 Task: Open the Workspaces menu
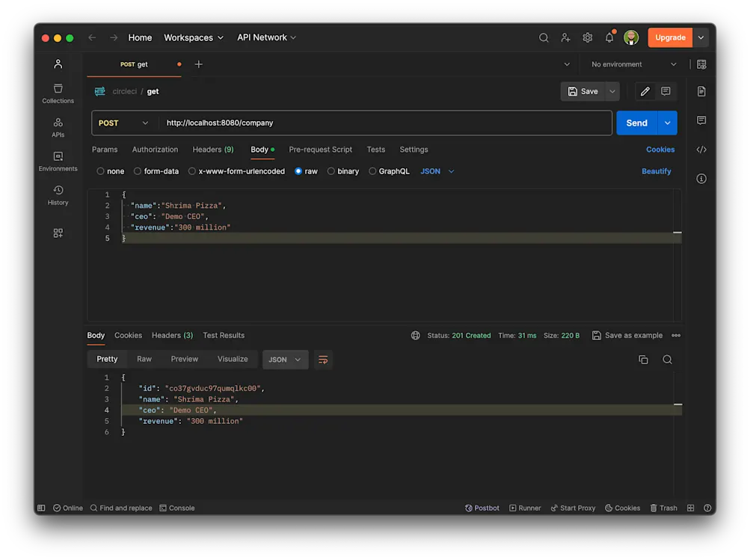click(193, 37)
